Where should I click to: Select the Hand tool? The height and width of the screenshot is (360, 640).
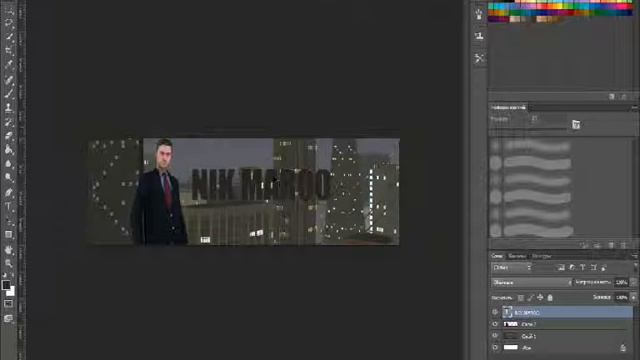9,249
